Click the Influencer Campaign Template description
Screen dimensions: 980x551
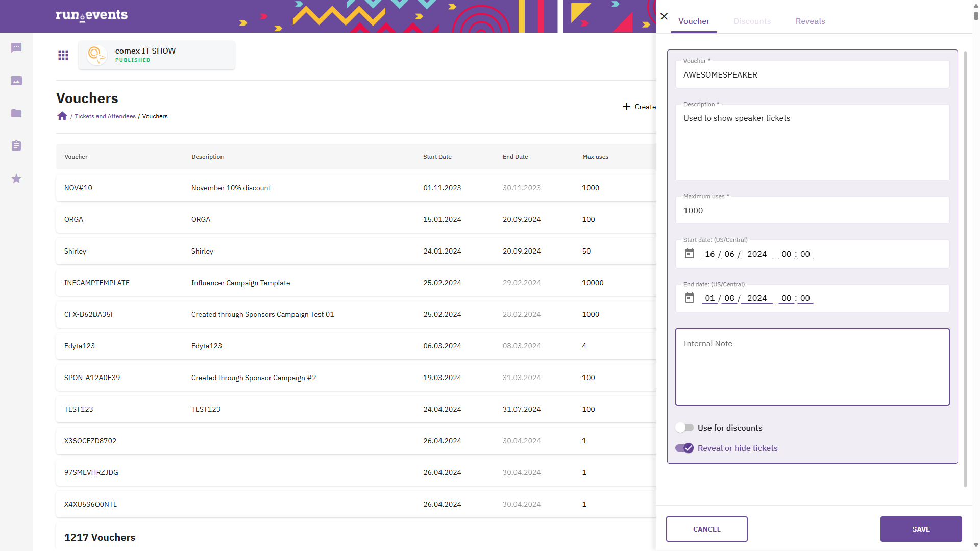tap(240, 283)
